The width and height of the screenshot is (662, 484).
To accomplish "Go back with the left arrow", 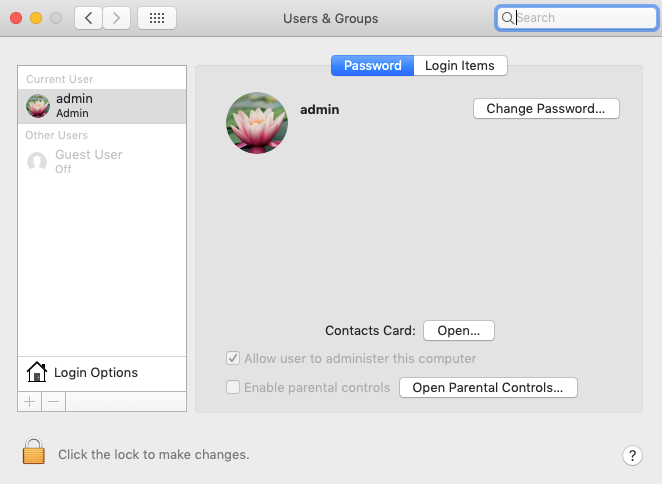I will pyautogui.click(x=88, y=18).
